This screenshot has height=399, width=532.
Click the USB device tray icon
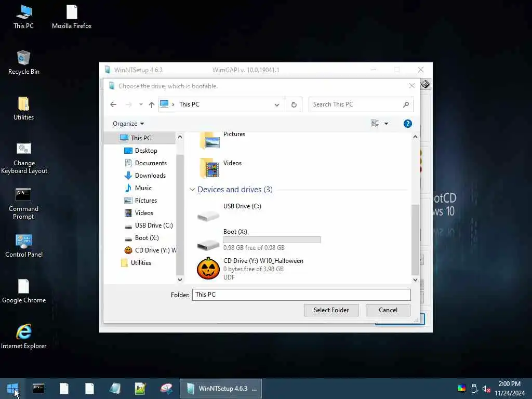tap(474, 389)
